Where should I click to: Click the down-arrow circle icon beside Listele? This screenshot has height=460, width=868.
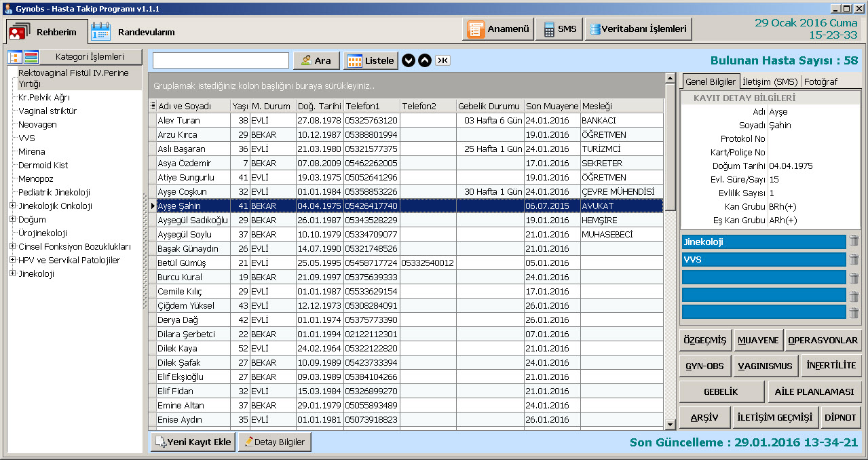coord(408,60)
